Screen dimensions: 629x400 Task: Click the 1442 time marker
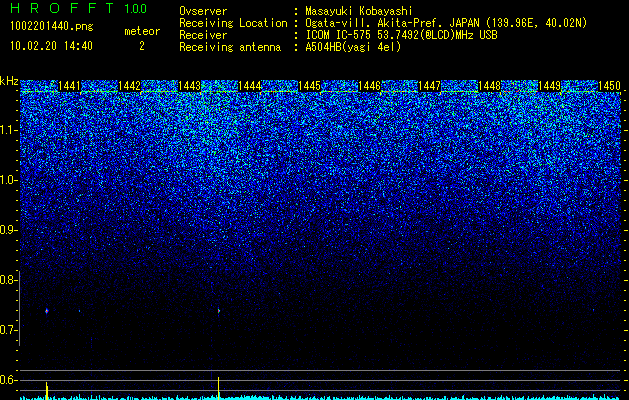[130, 86]
